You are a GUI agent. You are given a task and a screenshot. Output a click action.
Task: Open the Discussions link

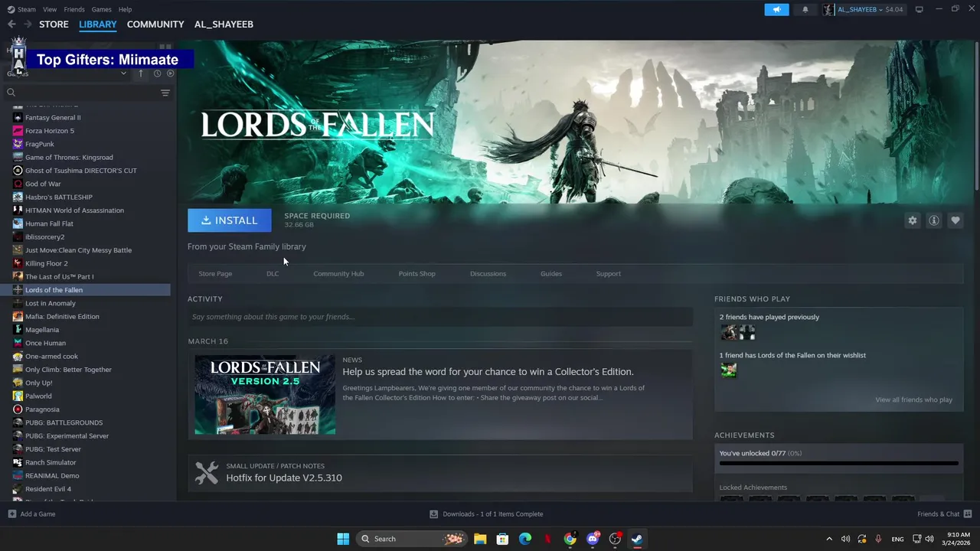click(x=488, y=274)
